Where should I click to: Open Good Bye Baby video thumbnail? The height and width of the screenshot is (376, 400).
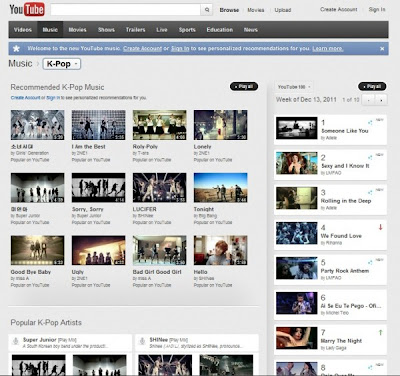click(x=37, y=250)
